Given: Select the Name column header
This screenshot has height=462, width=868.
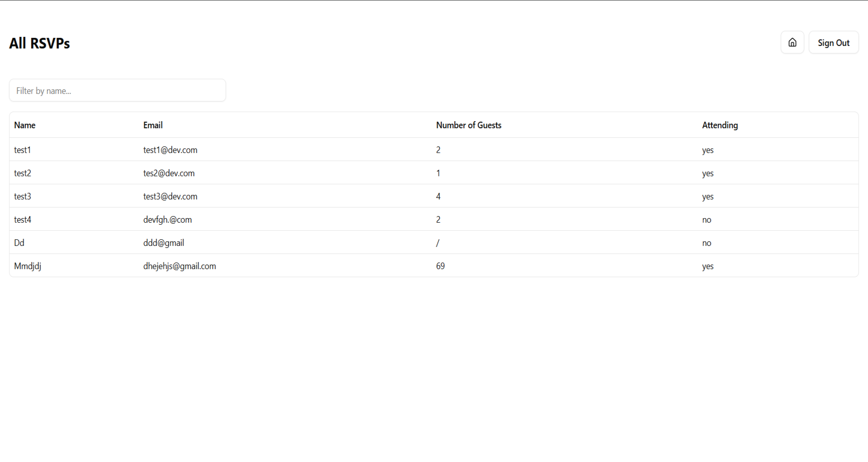Looking at the screenshot, I should (25, 125).
